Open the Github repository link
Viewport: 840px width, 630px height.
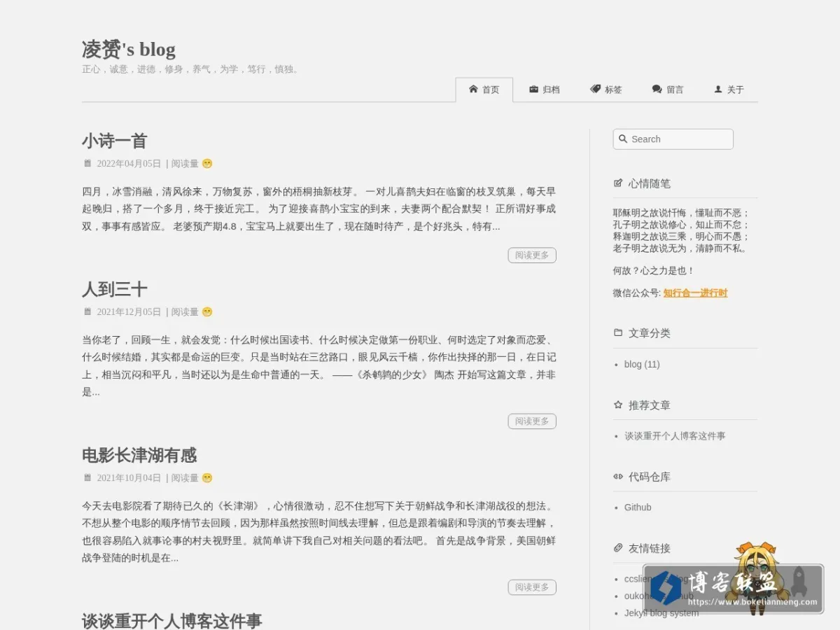click(x=638, y=507)
